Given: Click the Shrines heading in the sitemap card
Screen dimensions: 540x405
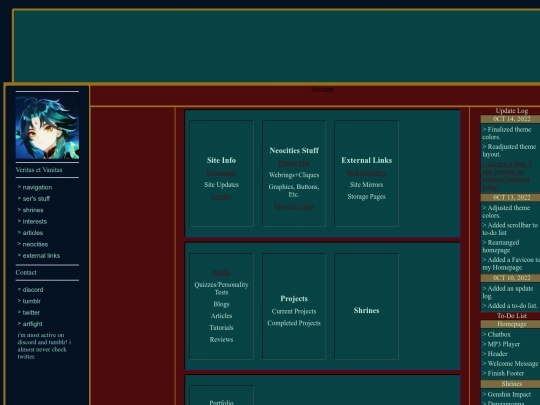Looking at the screenshot, I should click(366, 310).
